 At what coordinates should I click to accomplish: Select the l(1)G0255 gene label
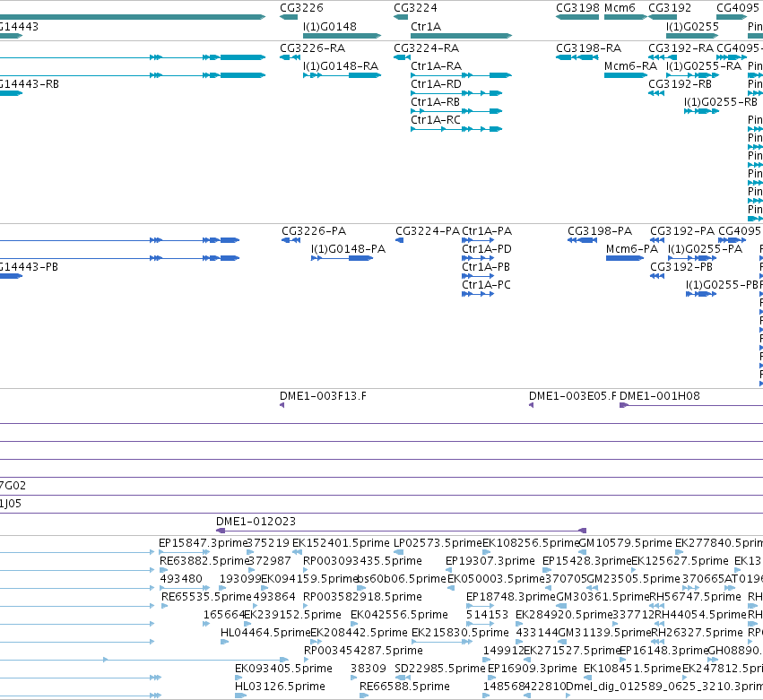[692, 26]
